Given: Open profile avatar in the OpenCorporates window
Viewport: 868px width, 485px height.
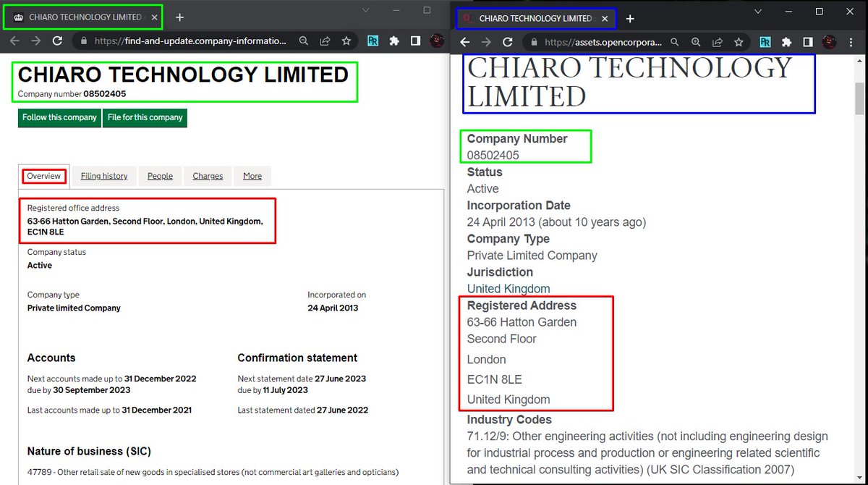Looking at the screenshot, I should pyautogui.click(x=829, y=43).
